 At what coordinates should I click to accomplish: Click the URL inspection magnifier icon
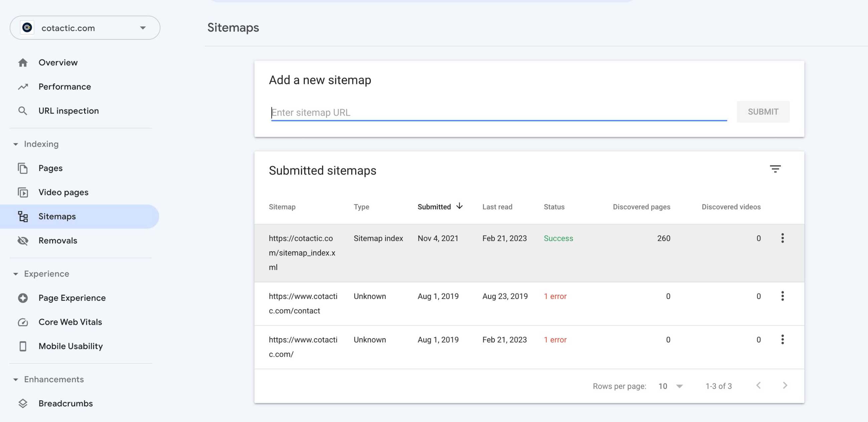coord(23,111)
